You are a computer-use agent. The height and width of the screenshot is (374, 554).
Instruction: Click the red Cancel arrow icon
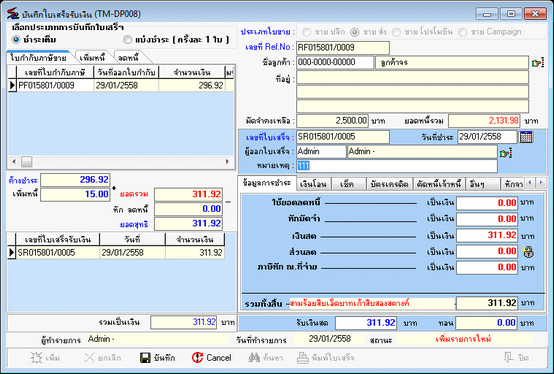pos(197,357)
